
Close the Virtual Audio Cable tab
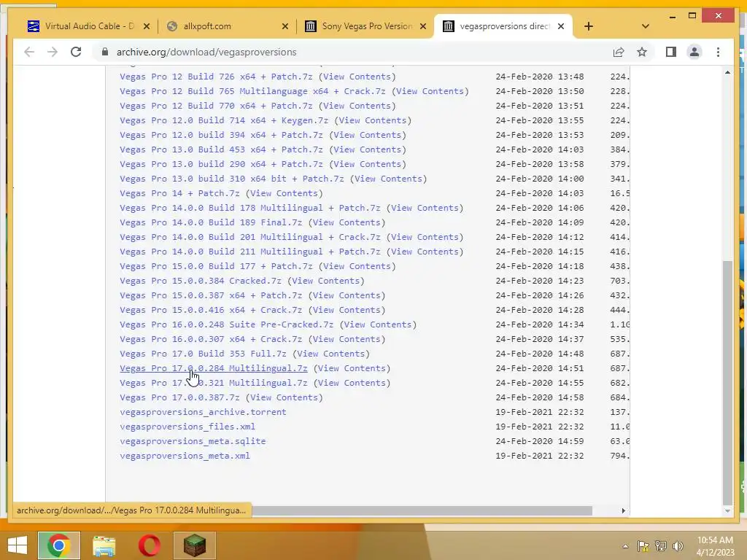(x=147, y=26)
